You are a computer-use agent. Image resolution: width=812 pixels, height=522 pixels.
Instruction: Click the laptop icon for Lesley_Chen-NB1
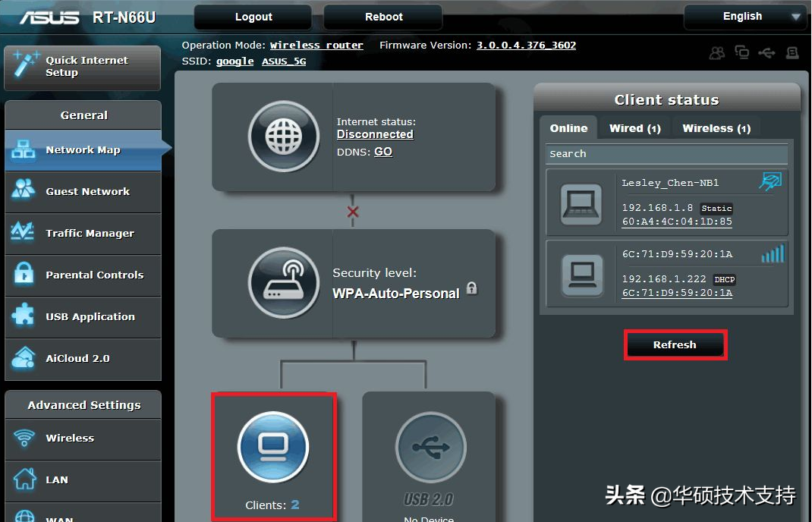pos(581,204)
